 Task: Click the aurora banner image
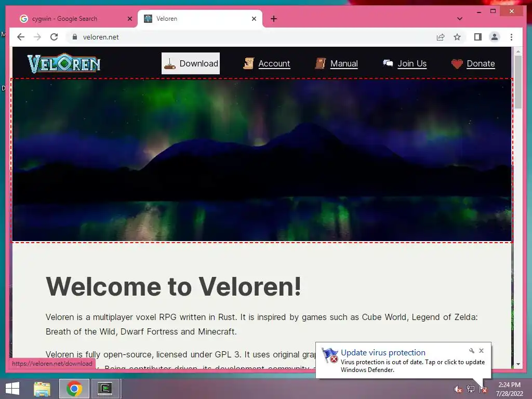tap(262, 160)
